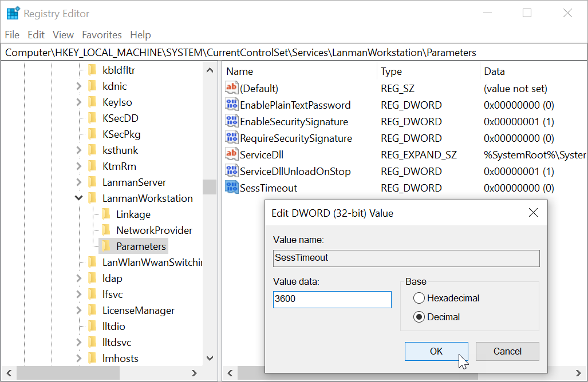This screenshot has width=588, height=382.
Task: Open the Favorites menu
Action: pos(102,35)
